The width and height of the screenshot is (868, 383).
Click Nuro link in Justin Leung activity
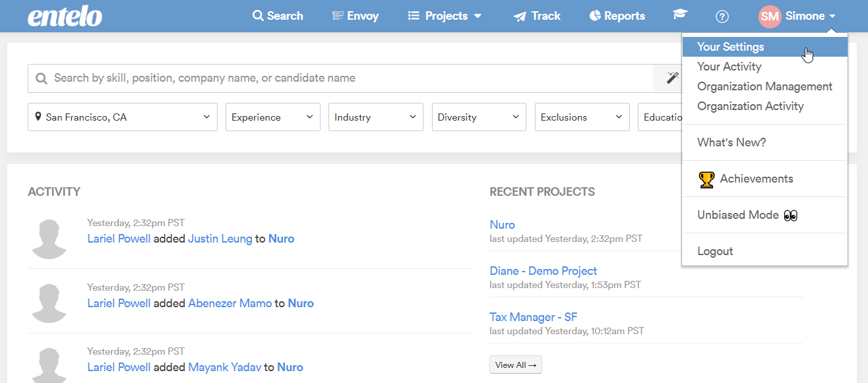(x=281, y=239)
